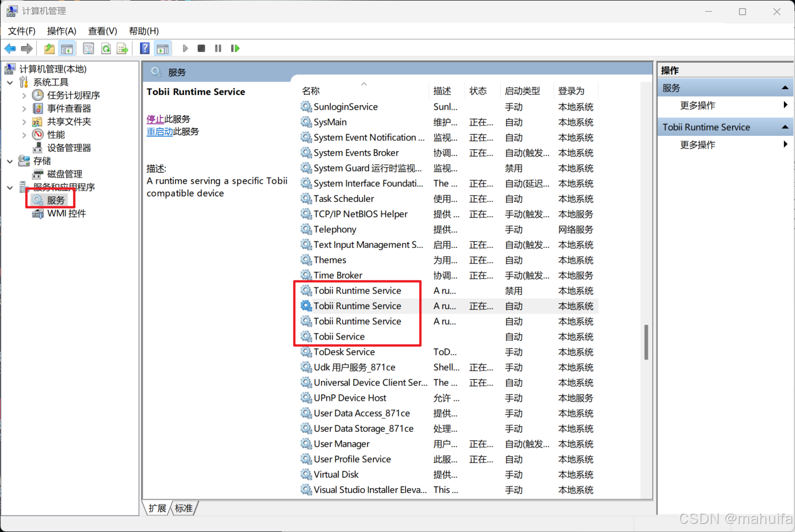Open the 查看(V) menu
The width and height of the screenshot is (795, 532).
click(103, 31)
